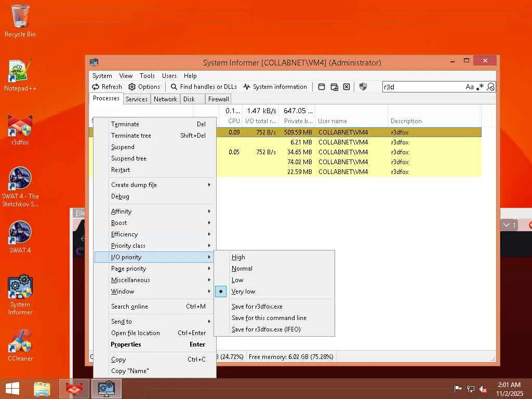Image resolution: width=532 pixels, height=399 pixels.
Task: Click the Private bytes column header
Action: point(297,116)
